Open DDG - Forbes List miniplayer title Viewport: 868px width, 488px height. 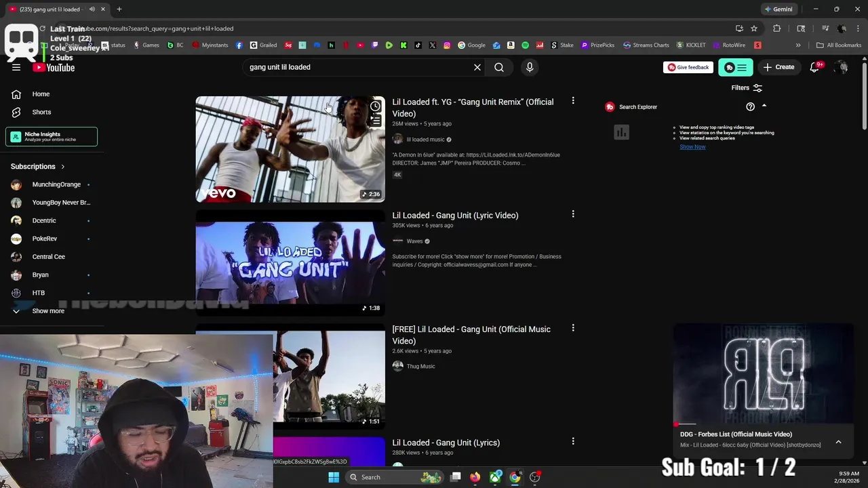[736, 434]
